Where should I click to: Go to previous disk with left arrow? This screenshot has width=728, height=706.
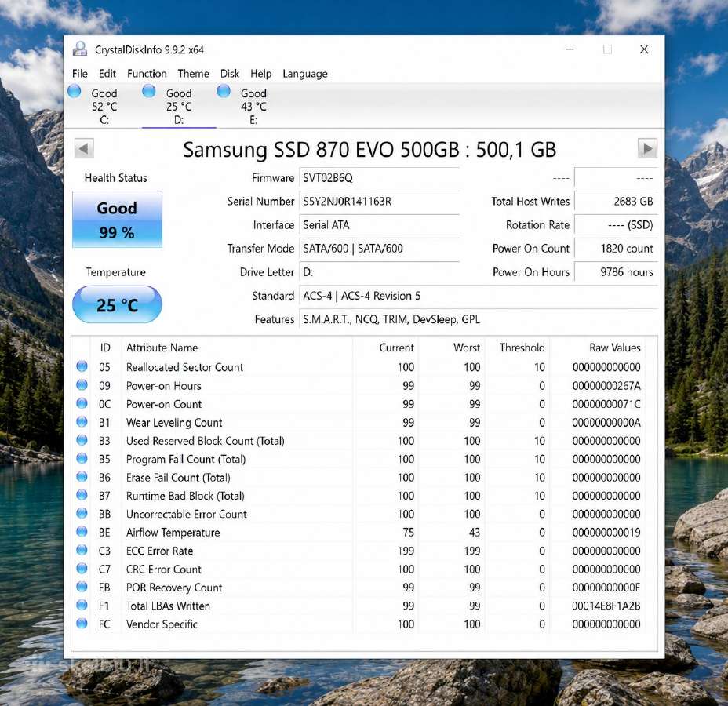pyautogui.click(x=84, y=149)
